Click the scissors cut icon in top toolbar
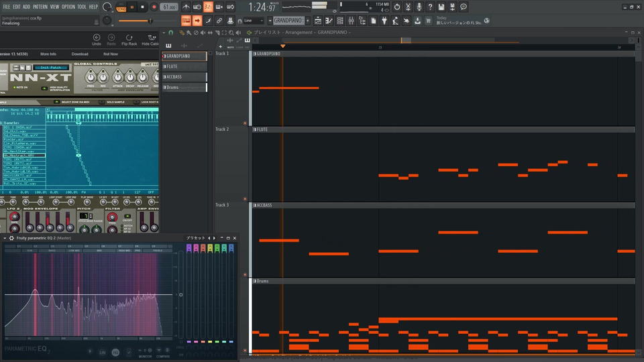The height and width of the screenshot is (362, 644). coord(408,7)
